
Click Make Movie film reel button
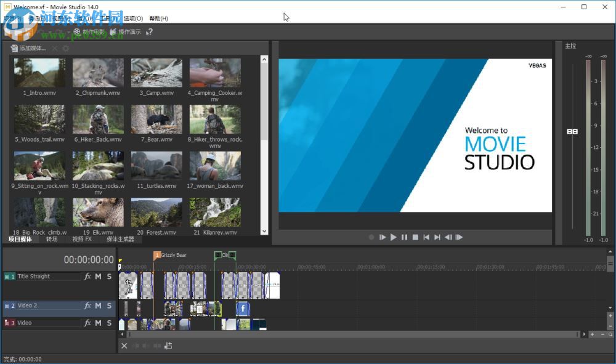coord(89,32)
